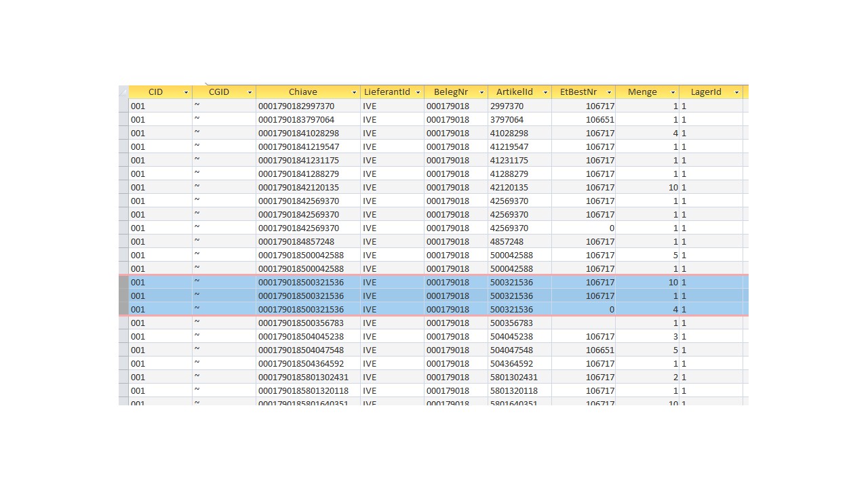868x488 pixels.
Task: Click ArtikelId cell 41028298
Action: [519, 133]
